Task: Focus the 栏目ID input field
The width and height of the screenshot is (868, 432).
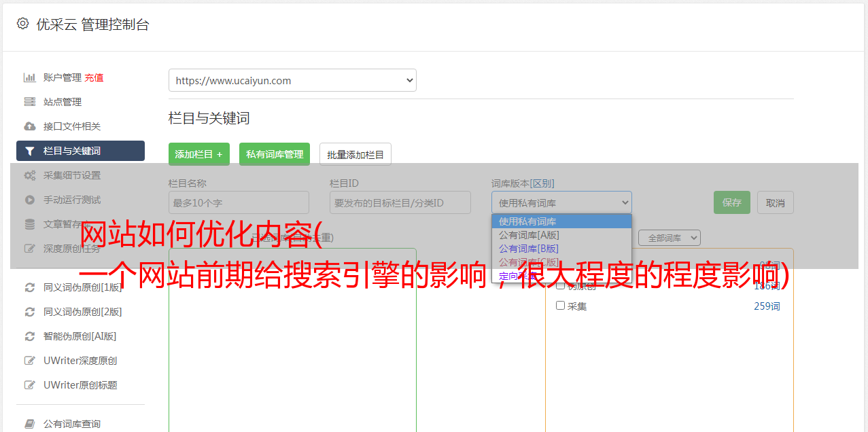Action: point(400,202)
